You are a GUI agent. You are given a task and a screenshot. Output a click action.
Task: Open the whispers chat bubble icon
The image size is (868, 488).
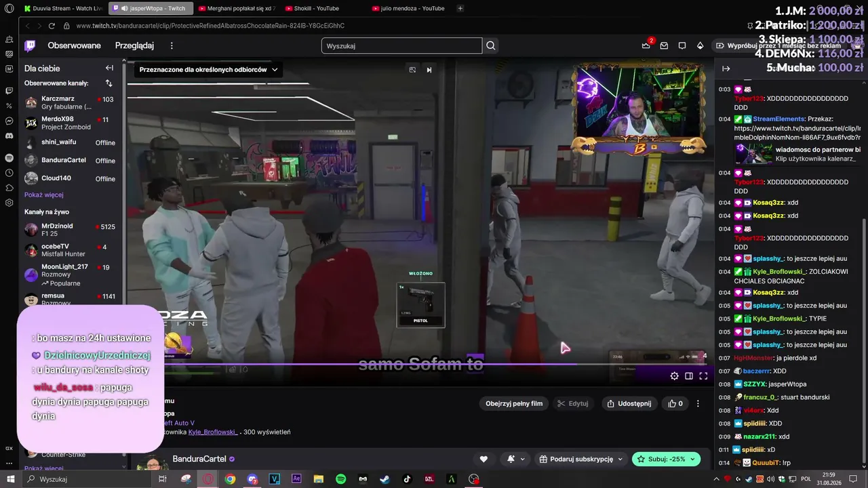click(x=682, y=45)
